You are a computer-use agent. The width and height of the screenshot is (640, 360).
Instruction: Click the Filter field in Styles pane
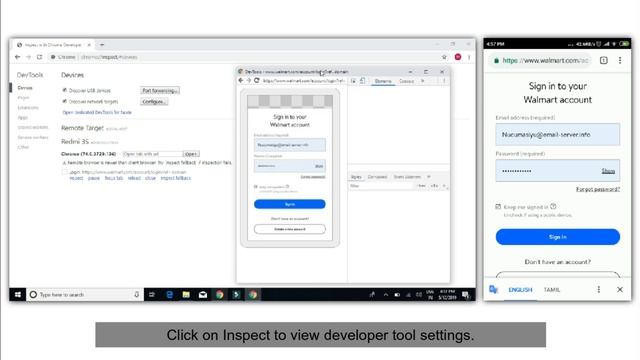pos(382,186)
